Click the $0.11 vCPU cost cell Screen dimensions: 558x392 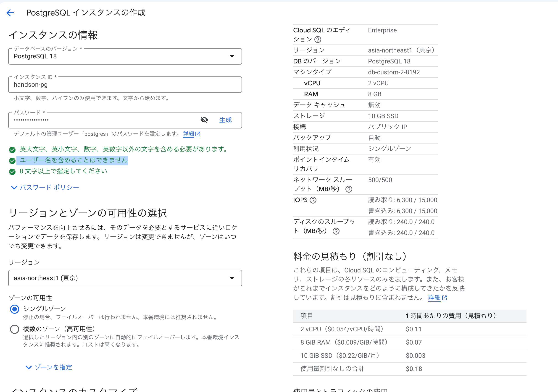click(414, 329)
